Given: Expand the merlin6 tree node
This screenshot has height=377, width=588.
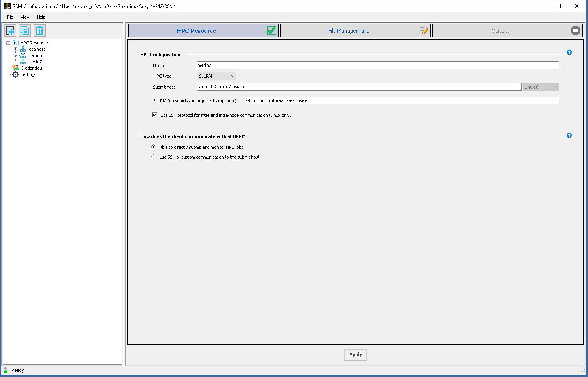Looking at the screenshot, I should [x=15, y=55].
